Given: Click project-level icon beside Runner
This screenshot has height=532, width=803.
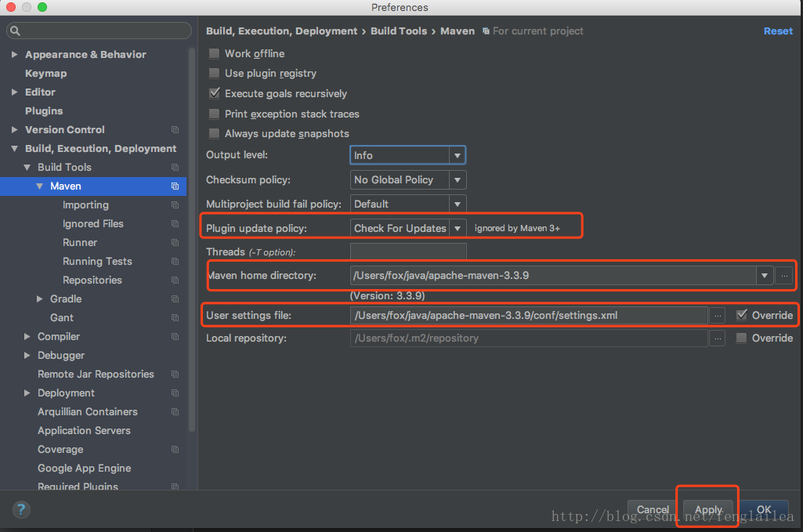Looking at the screenshot, I should pyautogui.click(x=175, y=242).
